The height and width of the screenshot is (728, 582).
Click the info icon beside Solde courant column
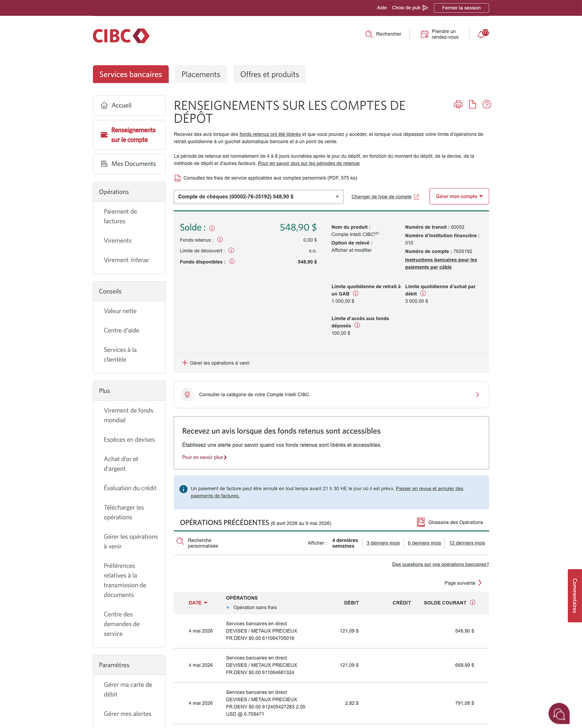pos(472,603)
